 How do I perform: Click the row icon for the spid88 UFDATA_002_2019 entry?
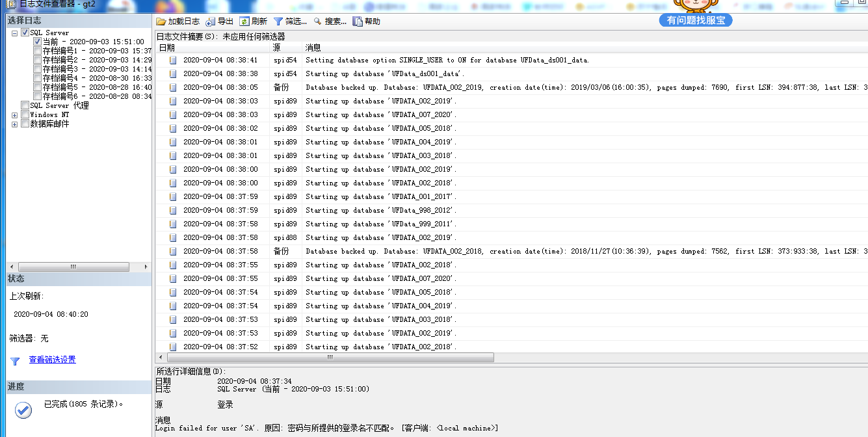(x=173, y=237)
